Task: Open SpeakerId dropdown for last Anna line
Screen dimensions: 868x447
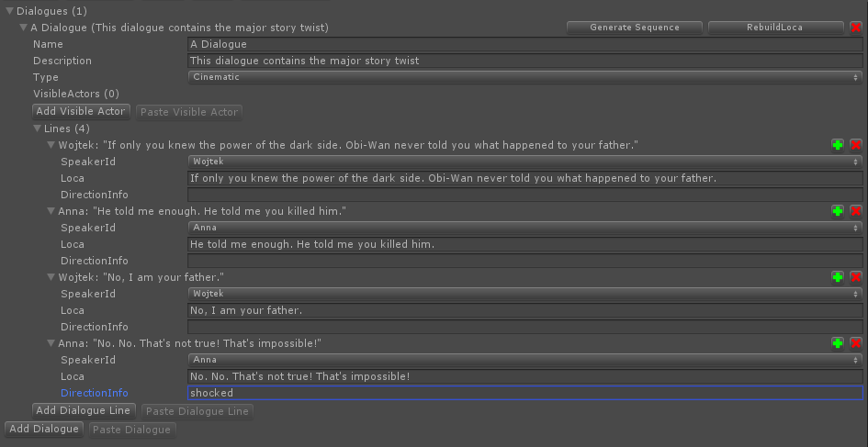Action: click(524, 360)
